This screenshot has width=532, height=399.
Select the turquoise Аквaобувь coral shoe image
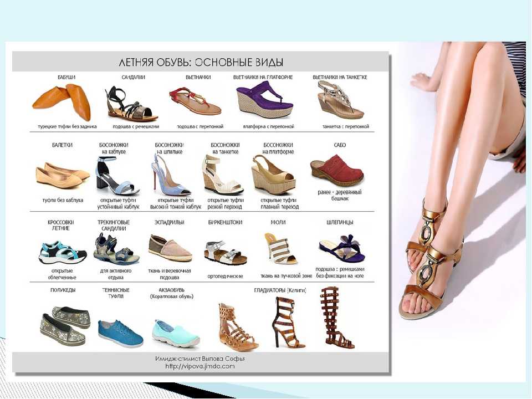pyautogui.click(x=176, y=333)
